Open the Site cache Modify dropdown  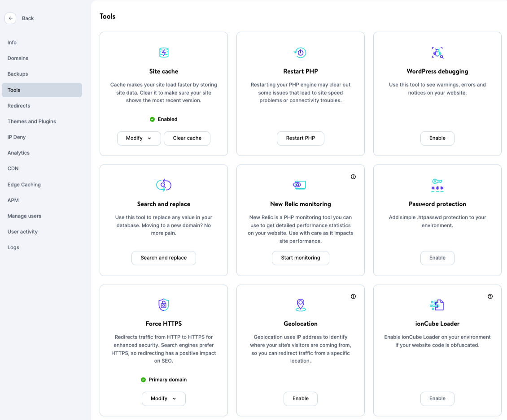coord(139,138)
